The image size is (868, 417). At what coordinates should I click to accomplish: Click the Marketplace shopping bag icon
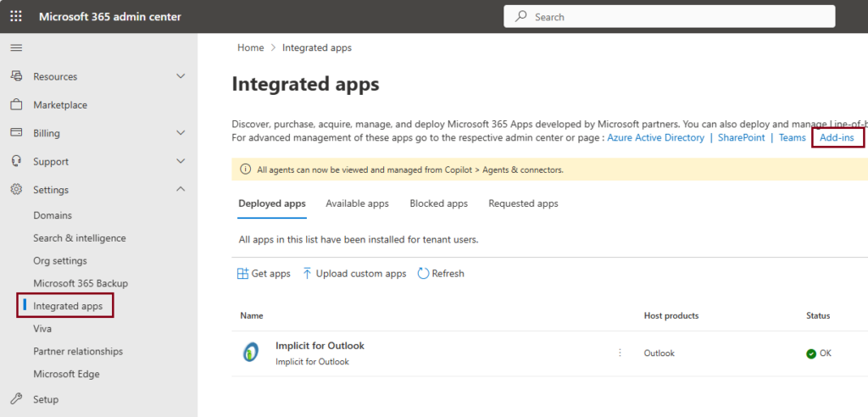(x=17, y=104)
